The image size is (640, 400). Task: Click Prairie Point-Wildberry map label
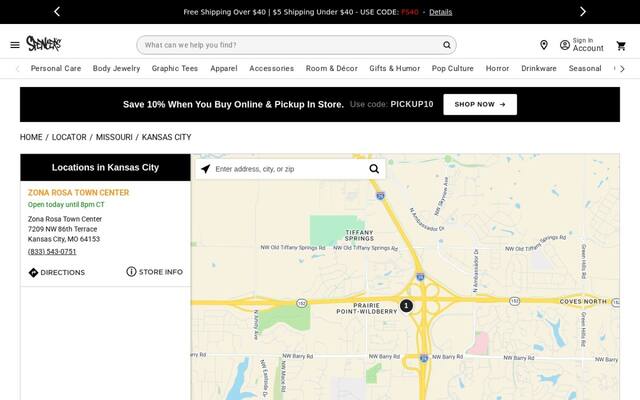pos(367,309)
